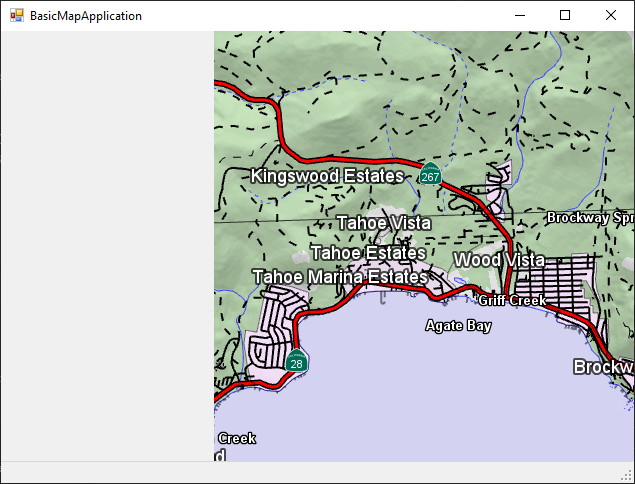Click on the Tahoe Estates label

click(x=368, y=252)
